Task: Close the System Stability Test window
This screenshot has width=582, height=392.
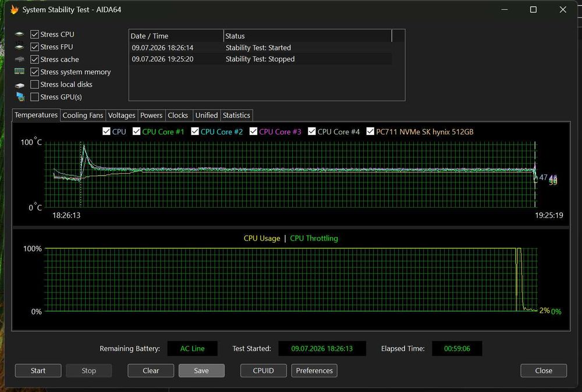Action: click(563, 10)
